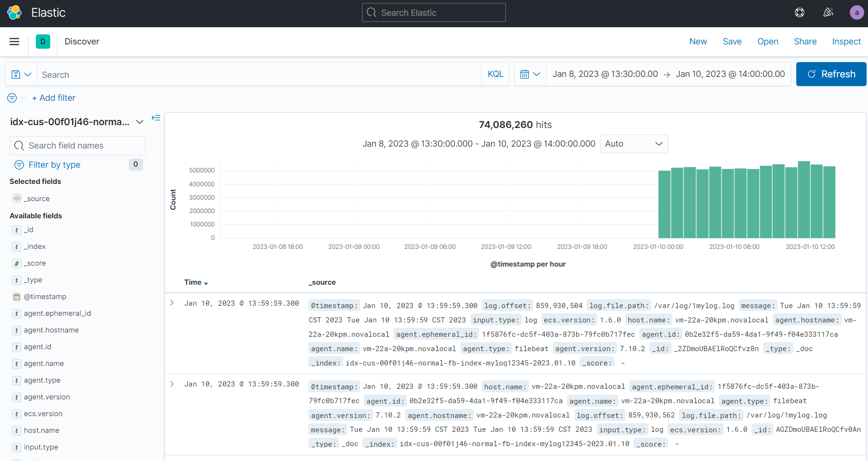Open the Auto interval dropdown
The height and width of the screenshot is (461, 868).
[x=634, y=144]
